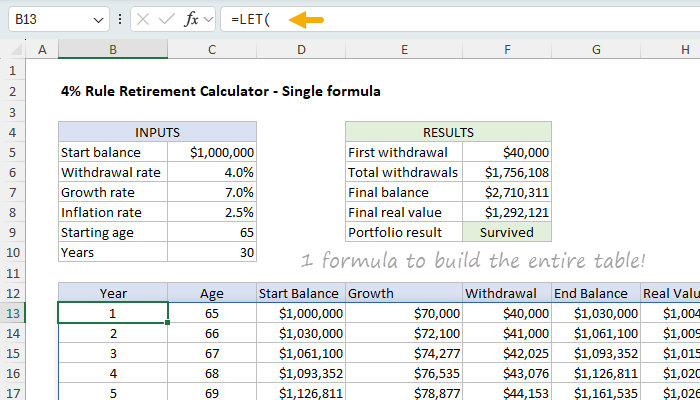The width and height of the screenshot is (700, 400).
Task: Click the formula bar containing =LET(
Action: pos(460,19)
